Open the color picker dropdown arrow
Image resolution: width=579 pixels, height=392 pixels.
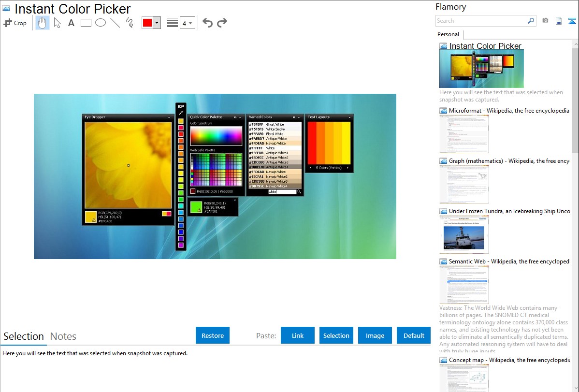(157, 23)
